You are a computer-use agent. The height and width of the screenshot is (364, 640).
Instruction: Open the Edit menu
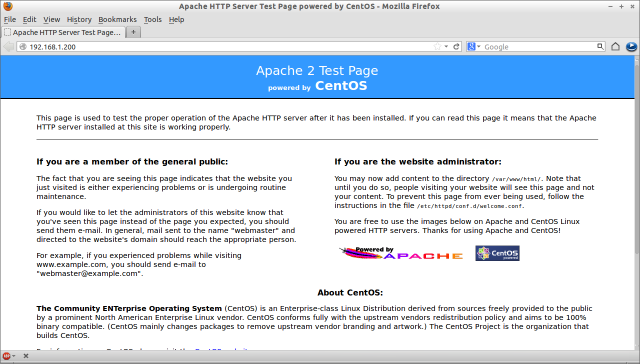coord(29,19)
